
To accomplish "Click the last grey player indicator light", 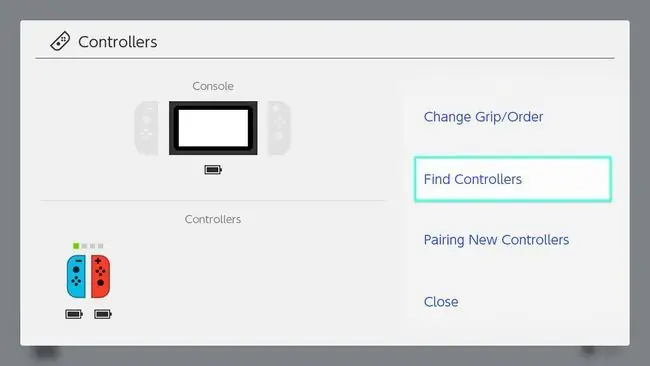I will click(x=100, y=246).
